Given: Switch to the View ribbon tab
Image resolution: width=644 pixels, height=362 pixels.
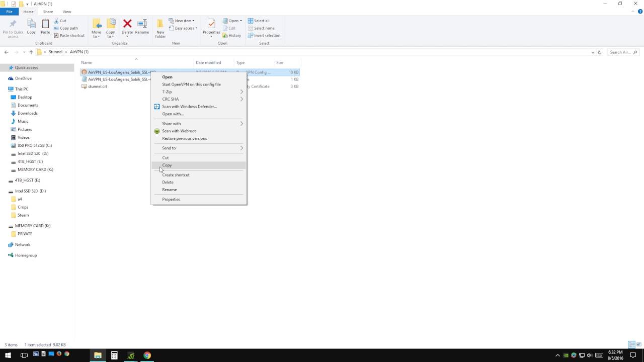Looking at the screenshot, I should coord(67,12).
